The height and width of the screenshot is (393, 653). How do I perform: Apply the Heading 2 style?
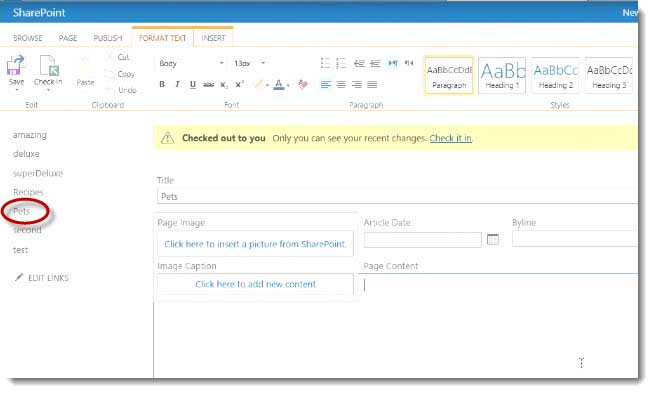point(556,75)
